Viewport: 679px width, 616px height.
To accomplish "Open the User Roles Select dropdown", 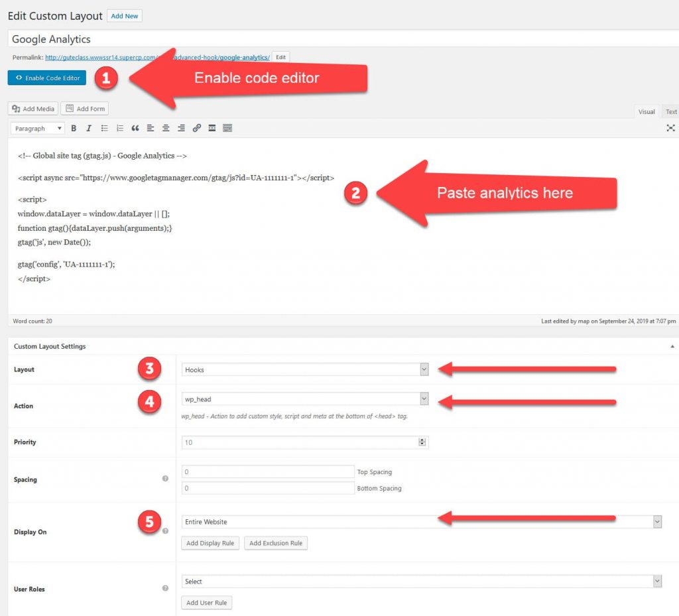I will click(421, 582).
